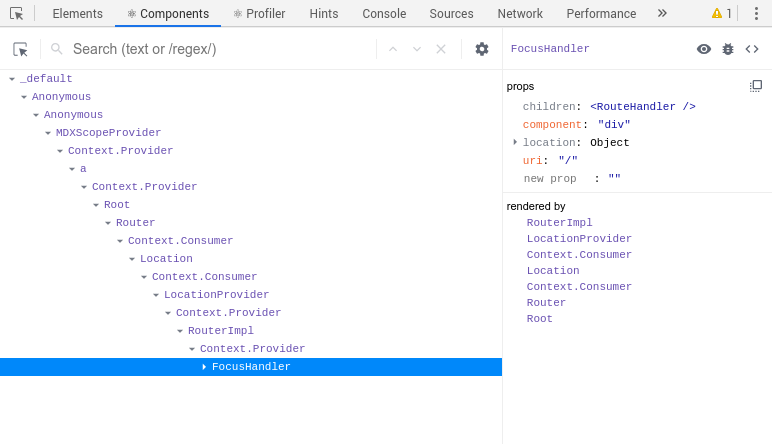The image size is (772, 444).
Task: Click the component search text field
Action: tap(222, 49)
